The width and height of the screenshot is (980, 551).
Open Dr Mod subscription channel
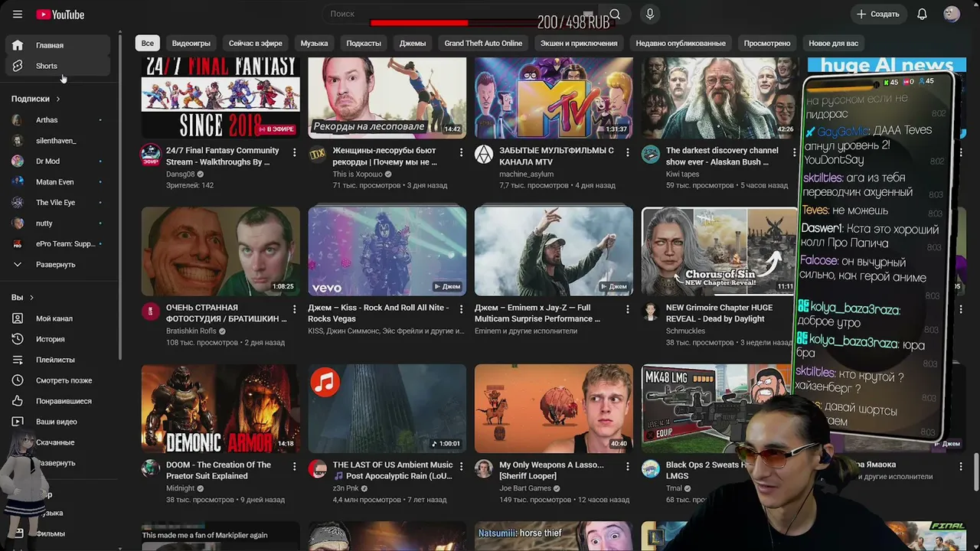point(57,161)
